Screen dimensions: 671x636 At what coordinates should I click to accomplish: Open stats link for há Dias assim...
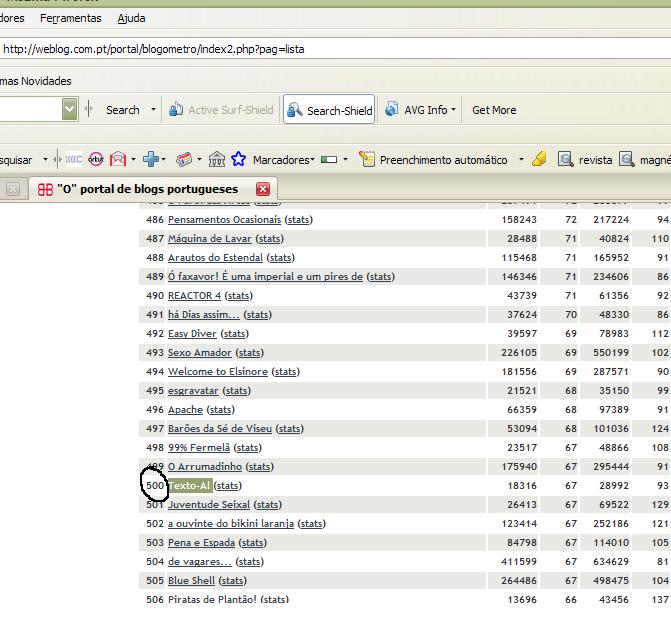258,315
